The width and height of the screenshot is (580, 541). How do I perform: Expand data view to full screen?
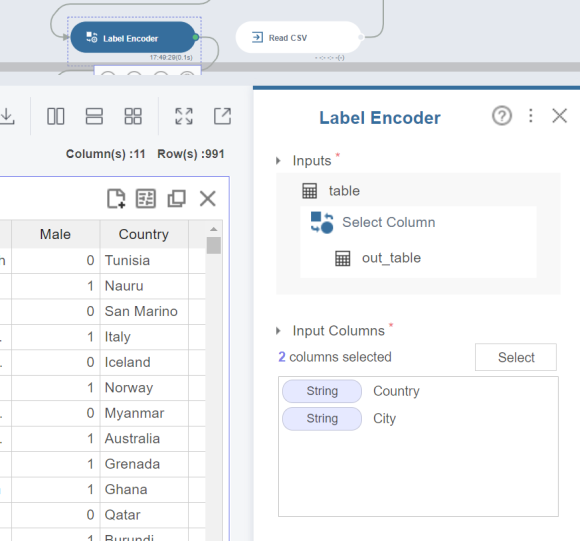184,116
